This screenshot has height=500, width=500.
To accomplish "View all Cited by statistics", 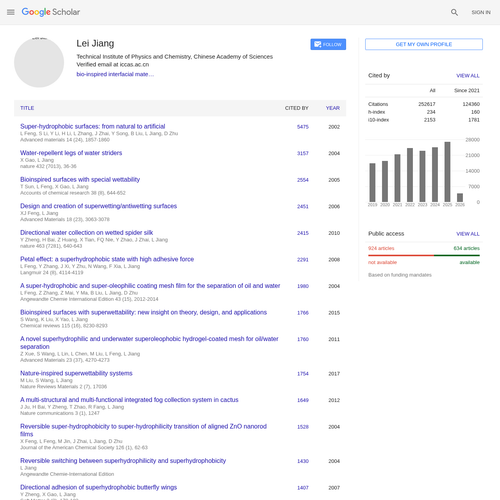I will (468, 76).
